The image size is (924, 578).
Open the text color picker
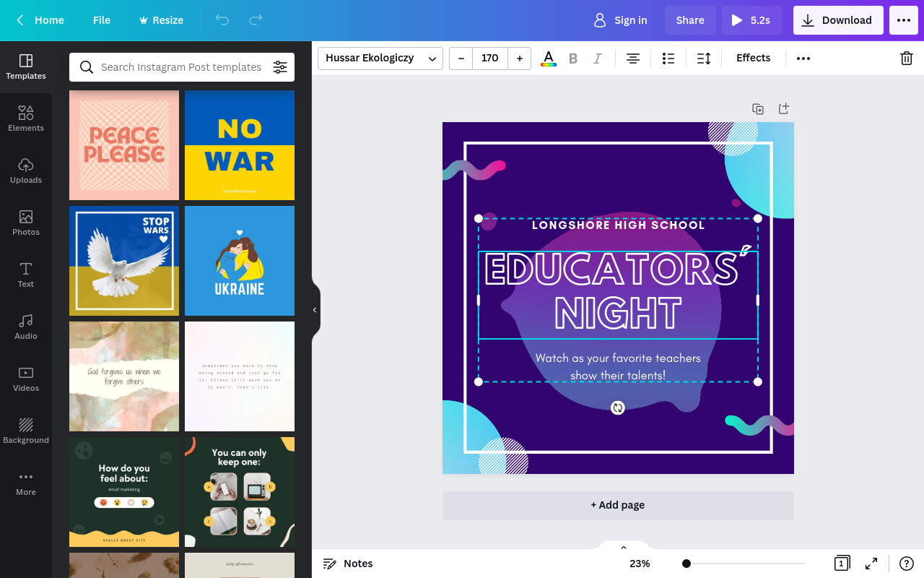coord(549,58)
